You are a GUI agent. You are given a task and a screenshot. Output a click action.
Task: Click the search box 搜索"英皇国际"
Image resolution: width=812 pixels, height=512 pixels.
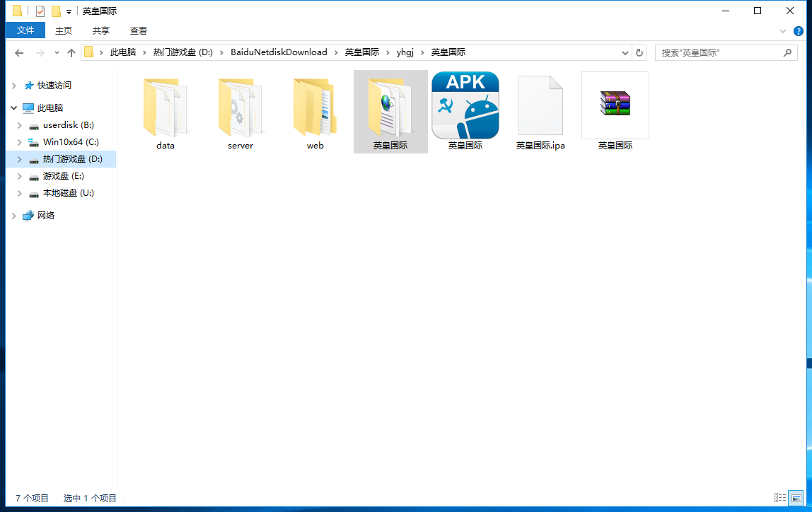tap(720, 53)
